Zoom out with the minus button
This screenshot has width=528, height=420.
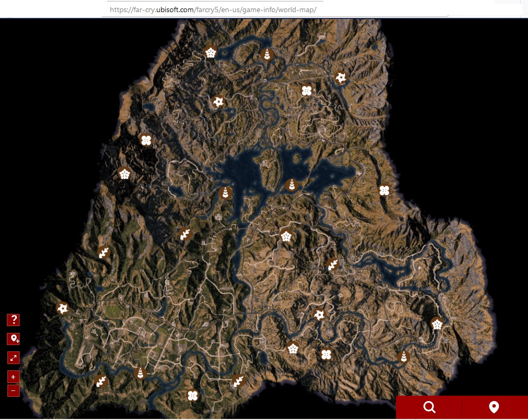(14, 391)
